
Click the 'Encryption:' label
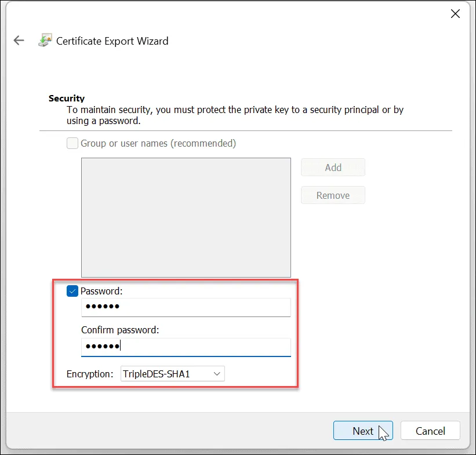pos(90,374)
